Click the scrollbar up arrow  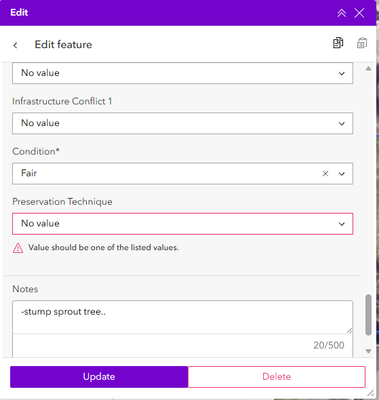(x=368, y=69)
